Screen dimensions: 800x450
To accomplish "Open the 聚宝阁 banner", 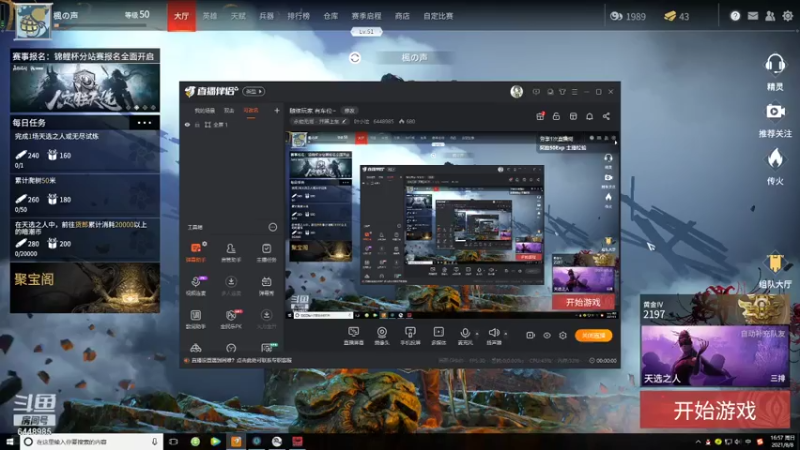I will point(85,287).
